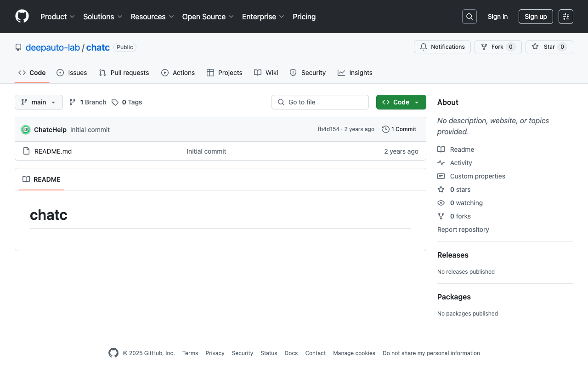Screen dimensions: 588x368
Task: Select the README tab in file viewer
Action: point(41,179)
